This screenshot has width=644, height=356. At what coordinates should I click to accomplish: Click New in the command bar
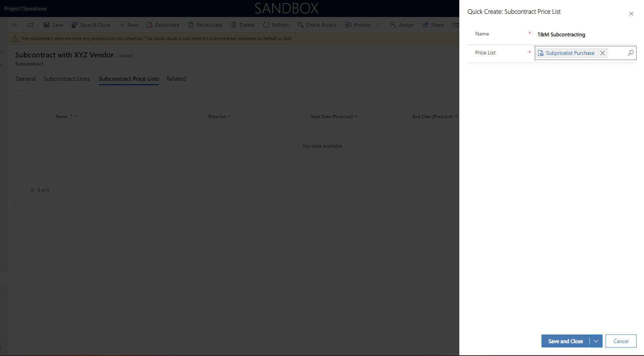point(128,25)
